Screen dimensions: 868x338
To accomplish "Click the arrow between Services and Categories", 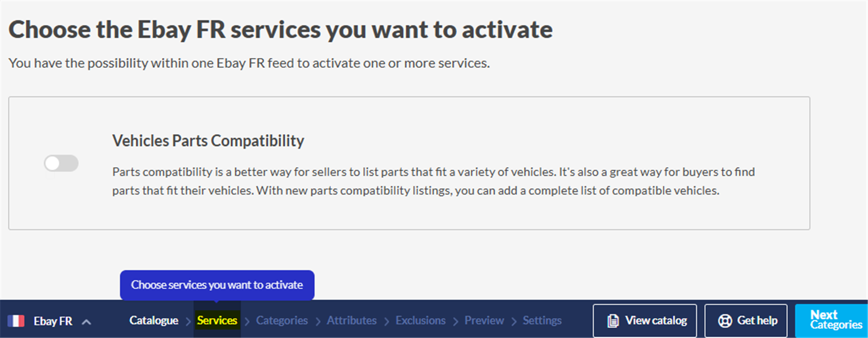I will coord(247,321).
